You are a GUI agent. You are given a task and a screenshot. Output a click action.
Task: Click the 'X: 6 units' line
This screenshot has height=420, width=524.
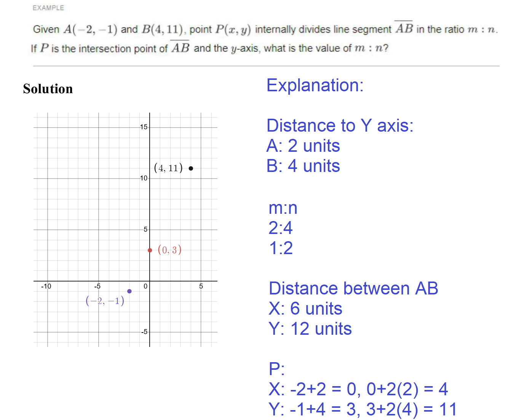pos(305,309)
